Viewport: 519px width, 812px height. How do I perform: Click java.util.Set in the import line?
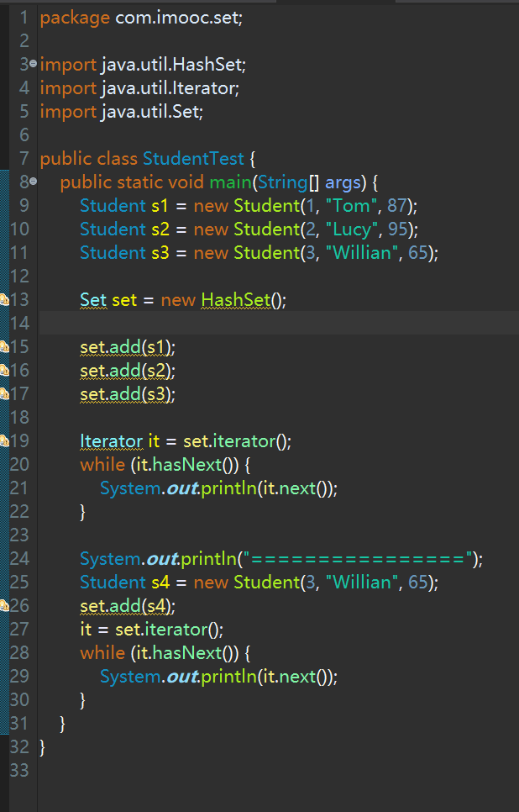coord(150,112)
